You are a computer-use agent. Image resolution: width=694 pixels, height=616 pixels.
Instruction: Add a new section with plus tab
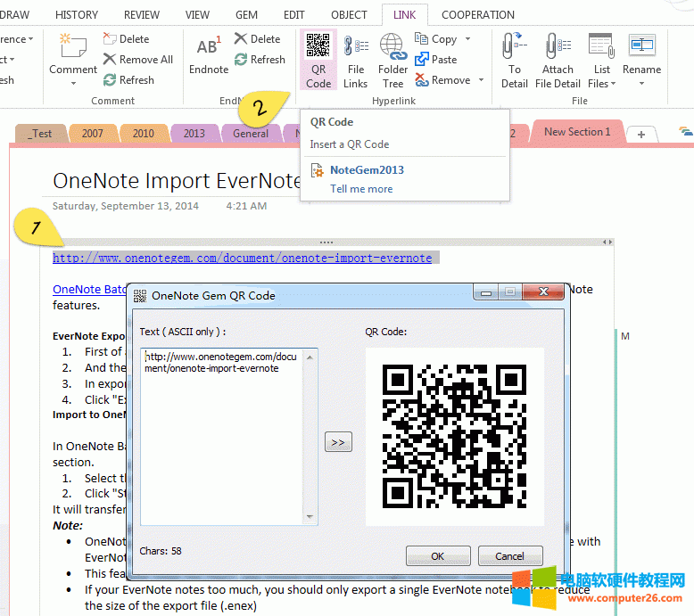coord(640,134)
